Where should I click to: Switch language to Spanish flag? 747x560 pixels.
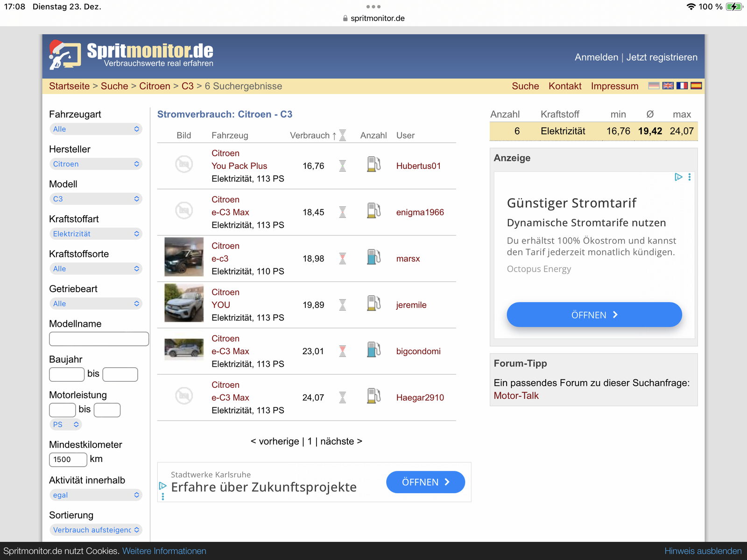[696, 86]
